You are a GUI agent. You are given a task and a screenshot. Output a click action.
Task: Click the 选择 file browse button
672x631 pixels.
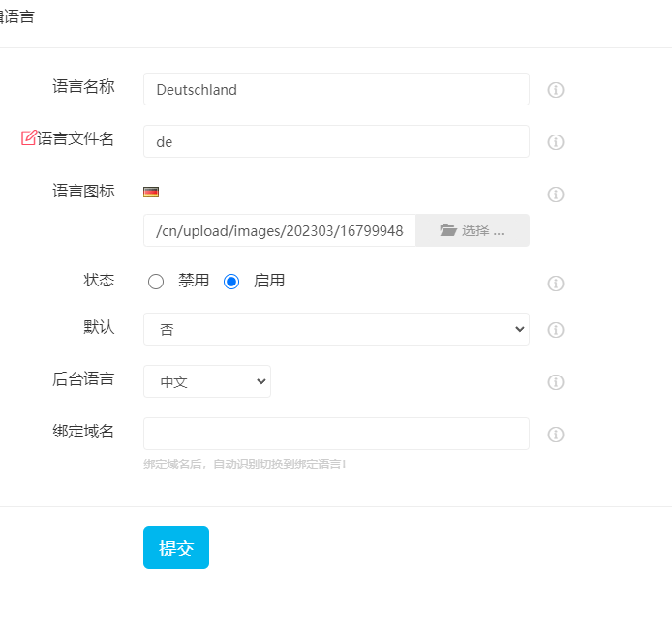473,230
